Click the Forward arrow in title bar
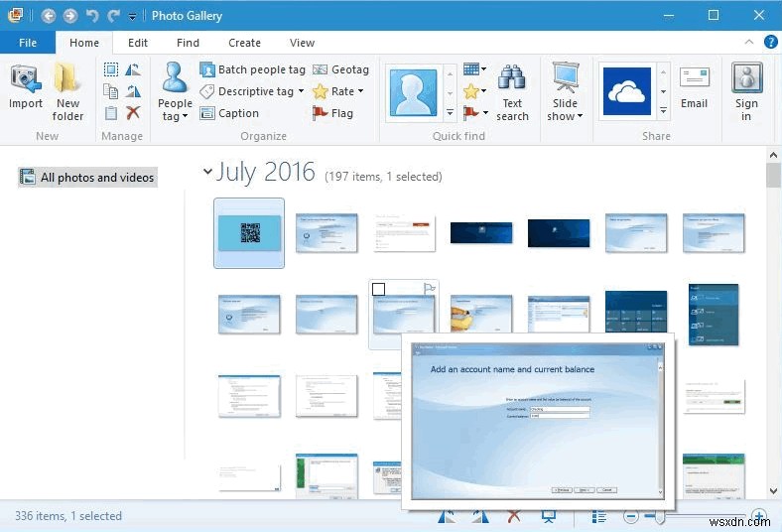 click(70, 16)
